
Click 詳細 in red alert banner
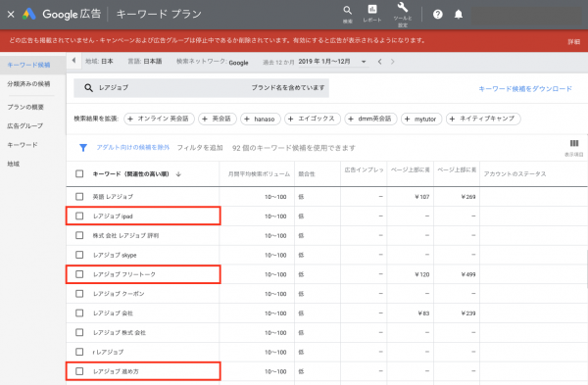tap(573, 41)
